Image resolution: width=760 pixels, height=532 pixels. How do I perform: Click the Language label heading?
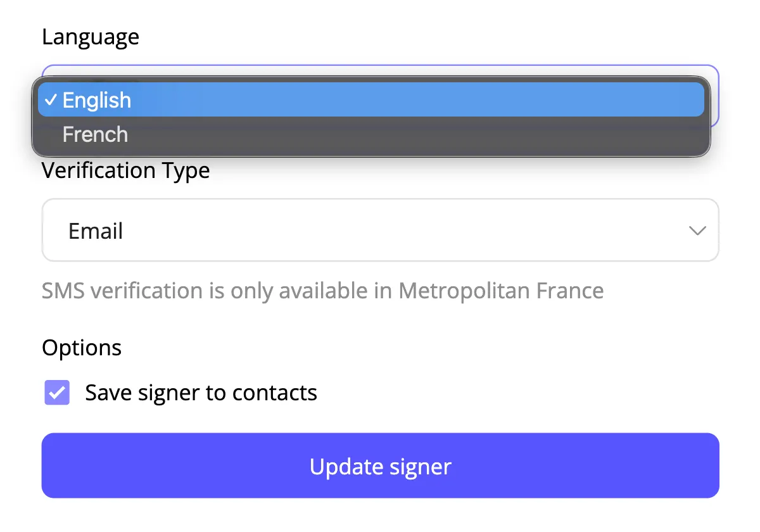pyautogui.click(x=90, y=37)
